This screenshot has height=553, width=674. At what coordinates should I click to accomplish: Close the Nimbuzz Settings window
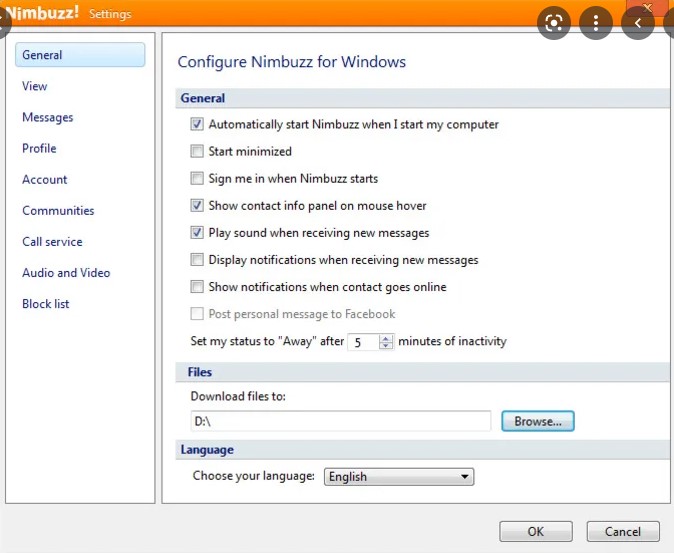point(648,6)
